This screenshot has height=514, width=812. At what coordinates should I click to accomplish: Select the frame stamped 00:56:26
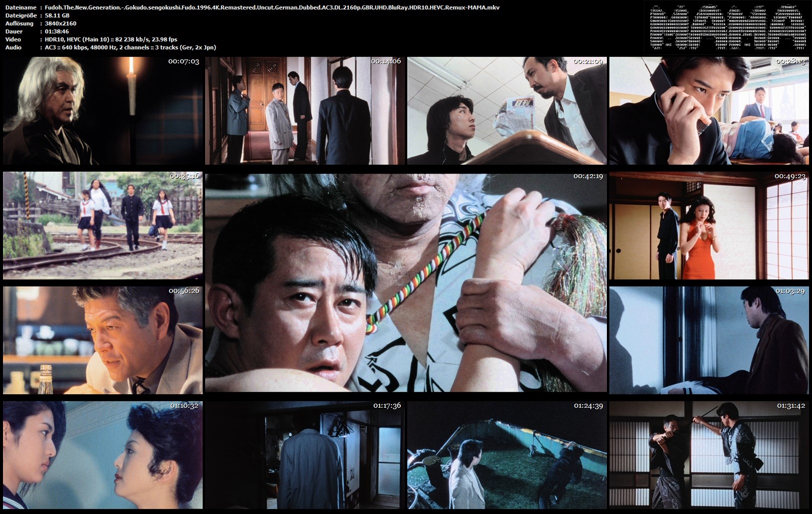tap(103, 340)
